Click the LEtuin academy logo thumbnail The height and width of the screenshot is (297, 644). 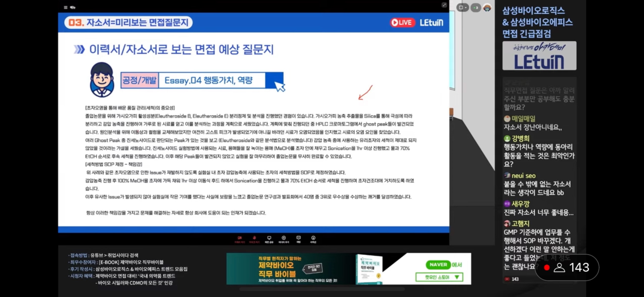(x=539, y=56)
